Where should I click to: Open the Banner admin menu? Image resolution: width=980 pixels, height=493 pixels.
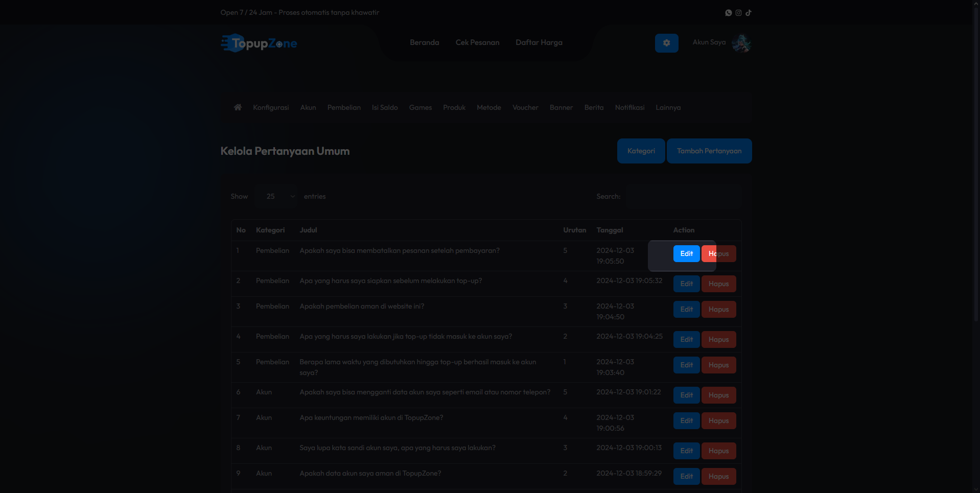pyautogui.click(x=561, y=107)
